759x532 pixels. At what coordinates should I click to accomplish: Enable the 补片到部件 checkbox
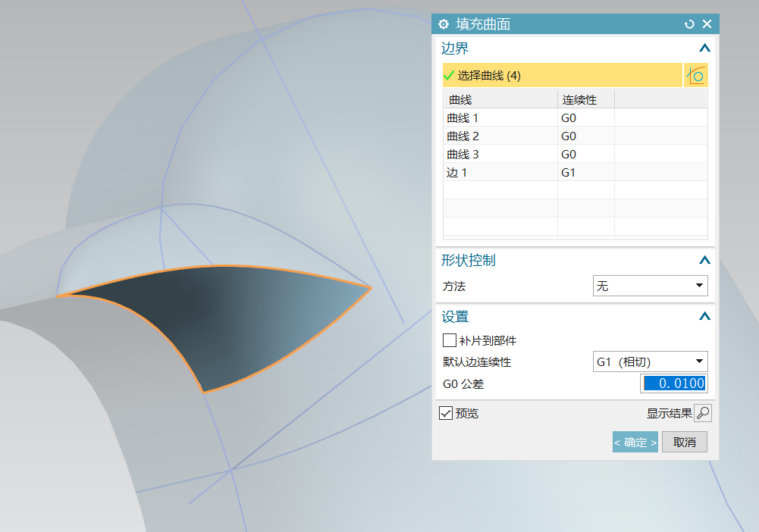point(448,340)
